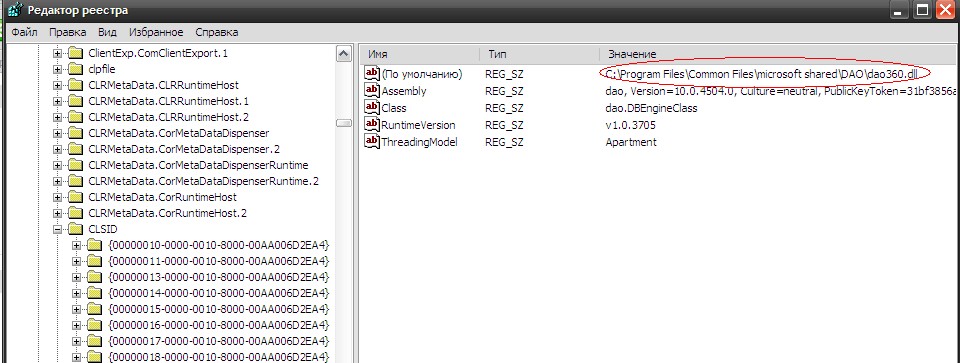Select the ThreadingModel value name
960x363 pixels.
tap(419, 142)
